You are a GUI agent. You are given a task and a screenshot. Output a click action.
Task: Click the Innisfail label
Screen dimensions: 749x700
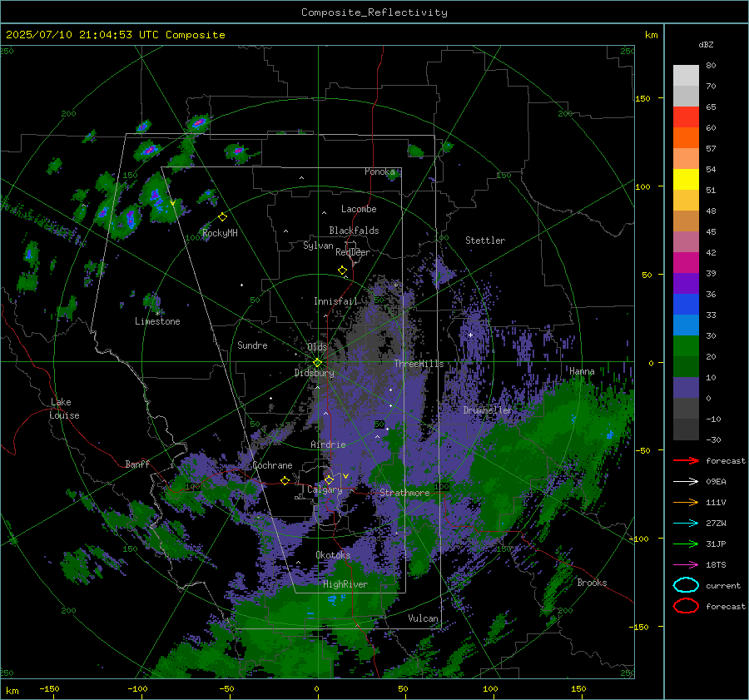coord(335,301)
